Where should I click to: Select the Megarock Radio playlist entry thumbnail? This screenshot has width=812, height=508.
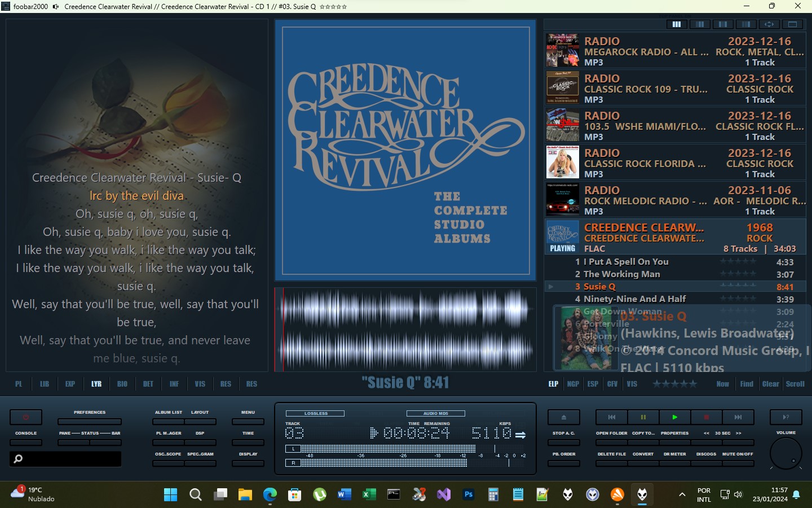tap(563, 51)
